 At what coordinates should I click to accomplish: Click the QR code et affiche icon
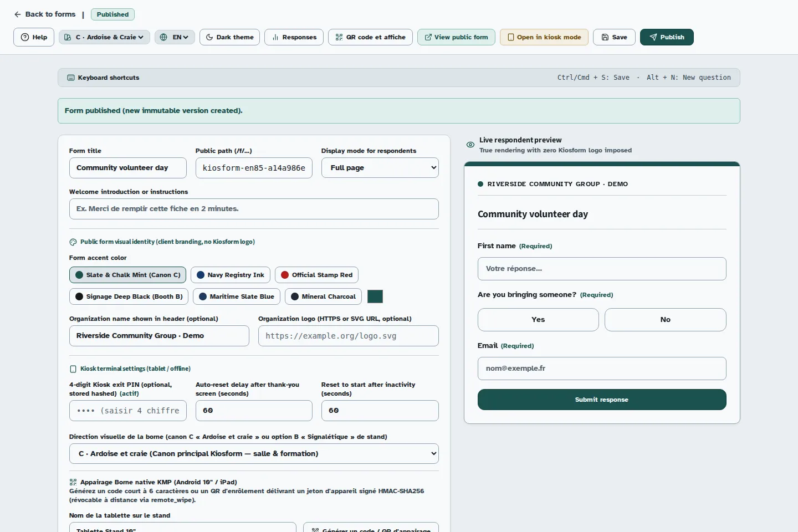[339, 37]
